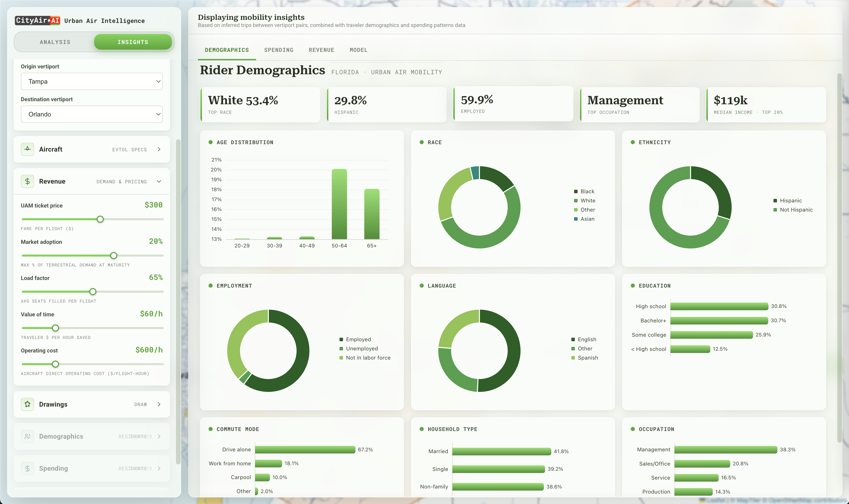
Task: Click the Bachelor+ education bar
Action: click(x=719, y=321)
